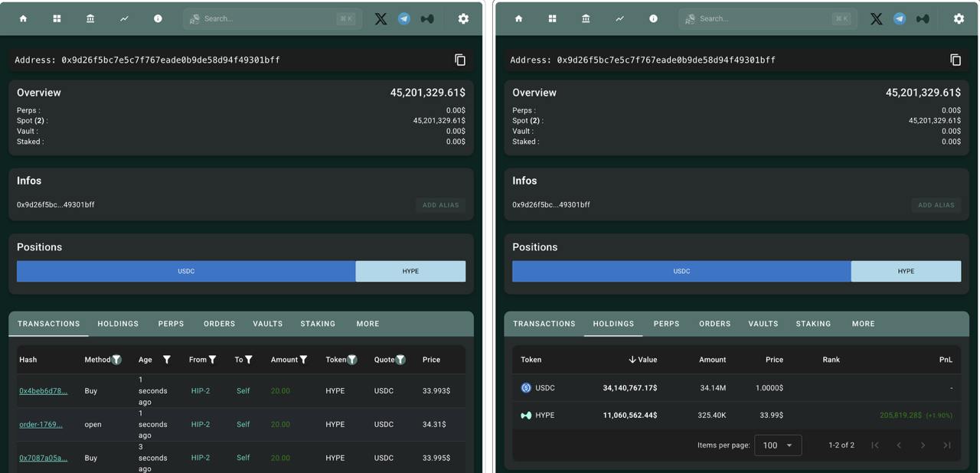Viewport: 980px width, 473px height.
Task: Click the Telegram icon in the left panel
Action: (x=404, y=18)
